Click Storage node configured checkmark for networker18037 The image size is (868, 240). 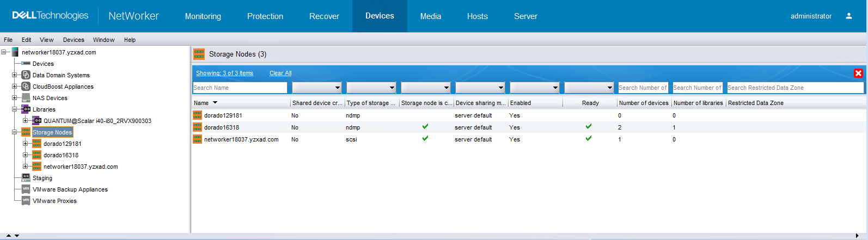click(x=425, y=138)
